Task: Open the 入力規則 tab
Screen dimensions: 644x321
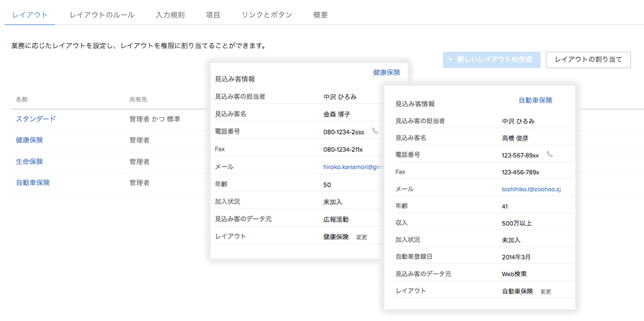Action: 170,15
